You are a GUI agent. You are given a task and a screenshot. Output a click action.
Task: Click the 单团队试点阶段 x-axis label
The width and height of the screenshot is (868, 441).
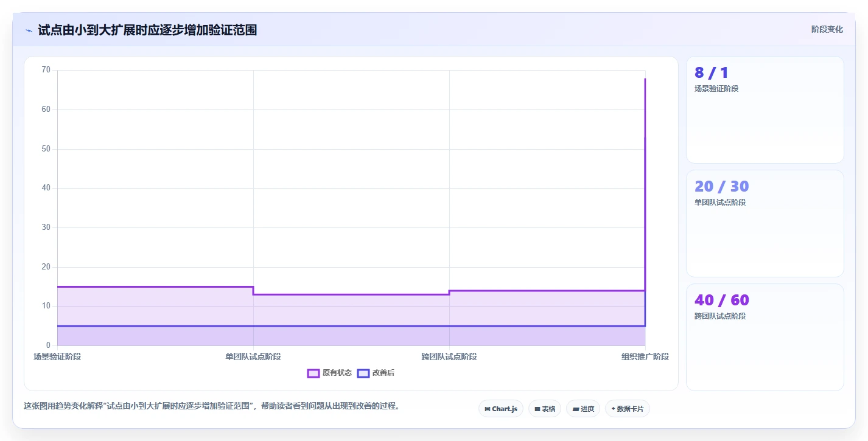tap(253, 356)
